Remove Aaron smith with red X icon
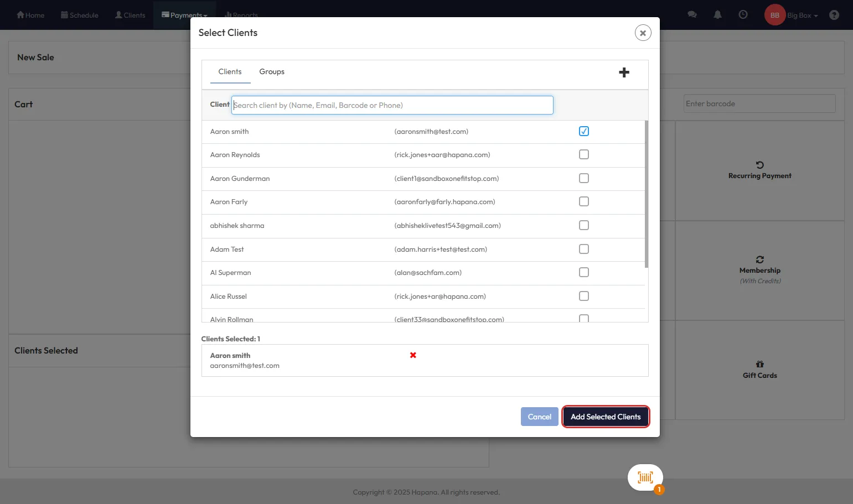 (x=413, y=355)
